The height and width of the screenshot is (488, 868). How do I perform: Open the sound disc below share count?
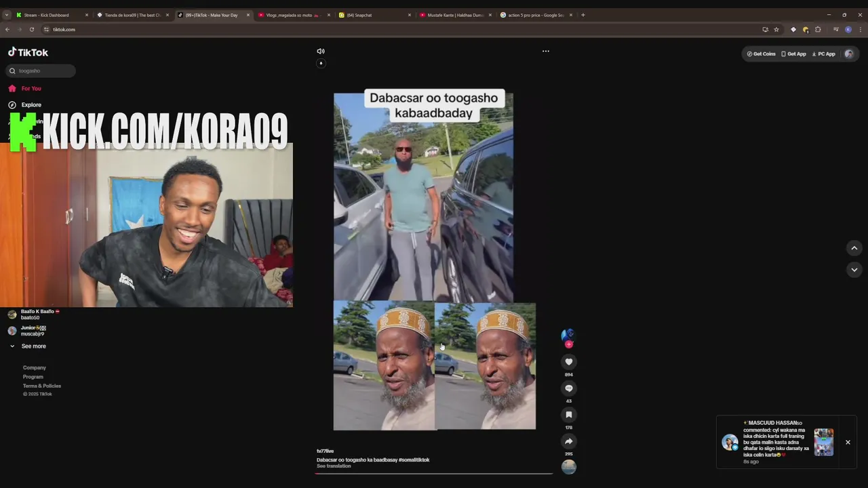[x=569, y=467]
